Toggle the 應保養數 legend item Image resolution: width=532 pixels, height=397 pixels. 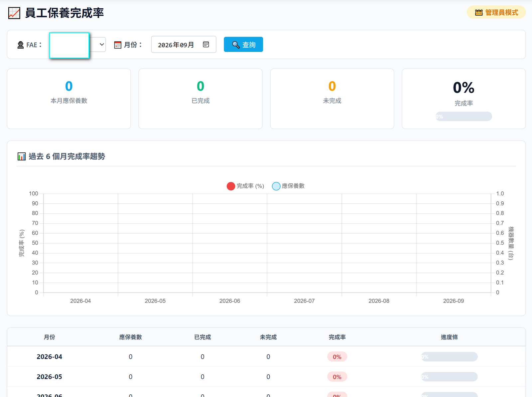(288, 186)
